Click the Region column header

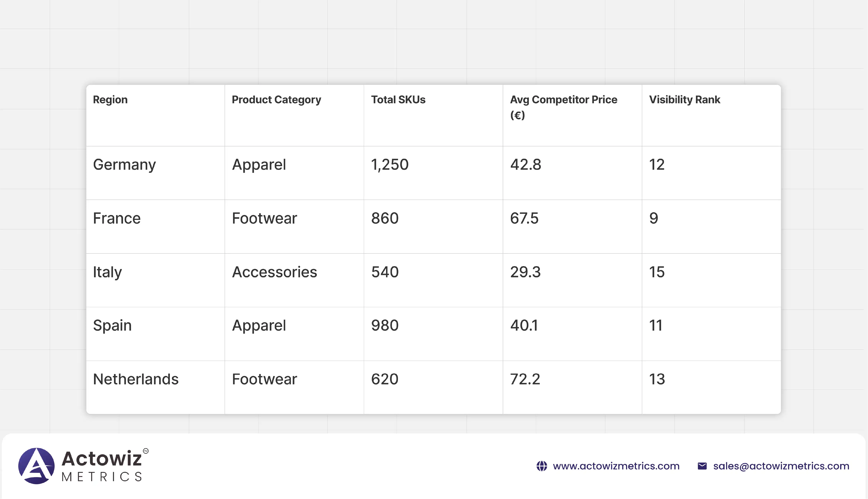[x=110, y=100]
